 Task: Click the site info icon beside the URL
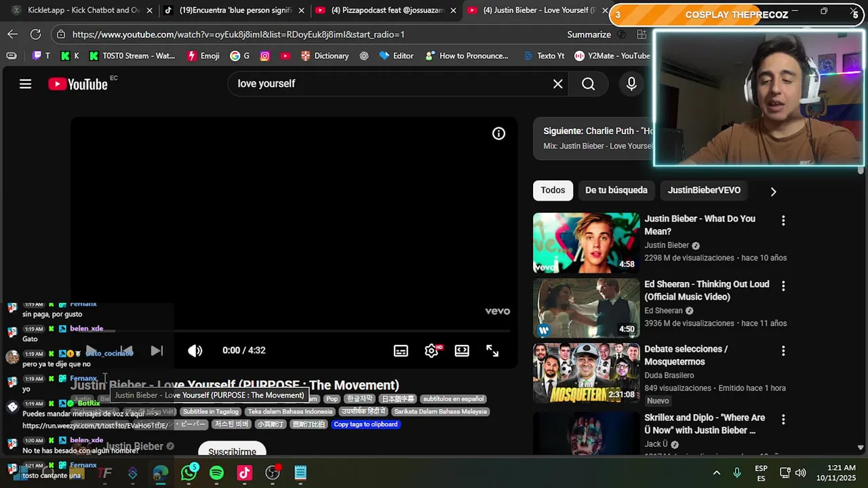click(x=61, y=34)
